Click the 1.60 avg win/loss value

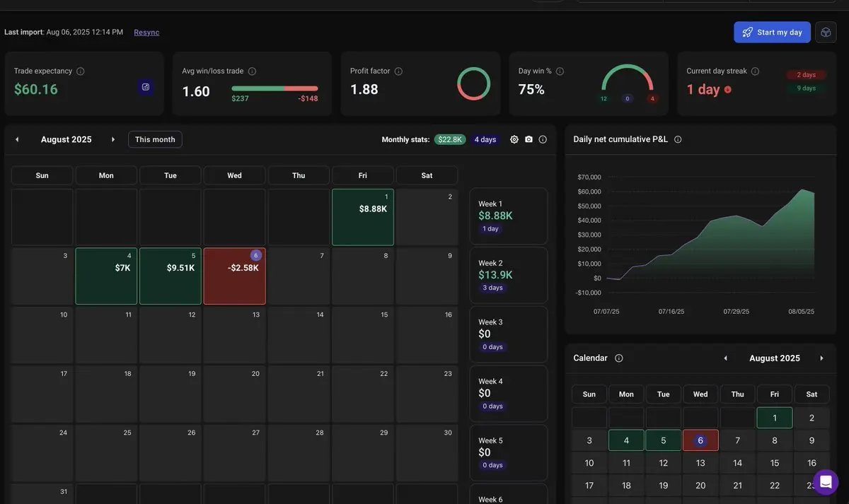(196, 91)
